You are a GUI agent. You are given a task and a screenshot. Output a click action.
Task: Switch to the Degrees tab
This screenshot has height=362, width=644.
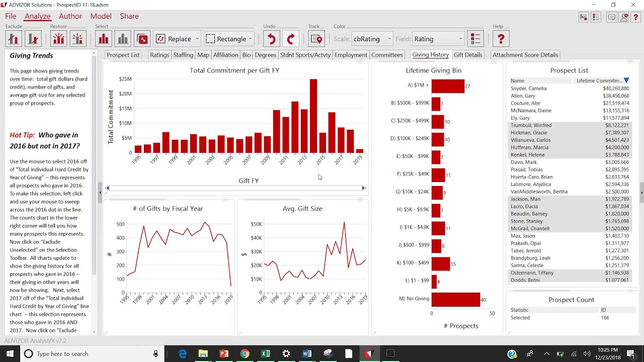tap(266, 55)
